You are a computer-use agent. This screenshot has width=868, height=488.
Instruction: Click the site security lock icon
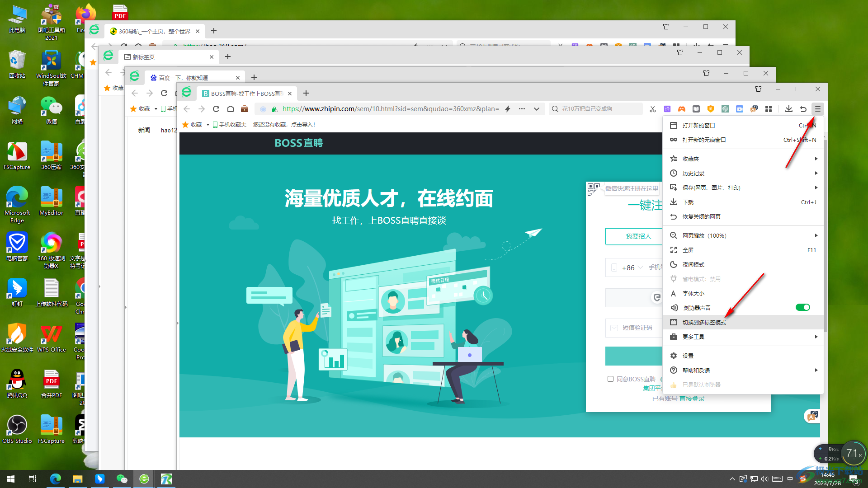tap(274, 109)
